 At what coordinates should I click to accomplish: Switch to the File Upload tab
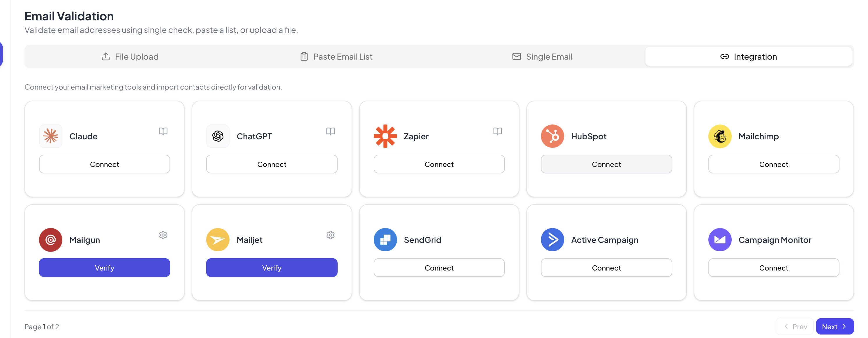[130, 56]
